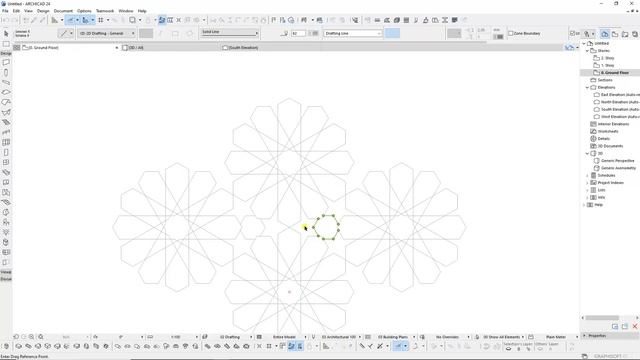Toggle the Zone Boundary checkbox
The height and width of the screenshot is (360, 640).
[510, 33]
